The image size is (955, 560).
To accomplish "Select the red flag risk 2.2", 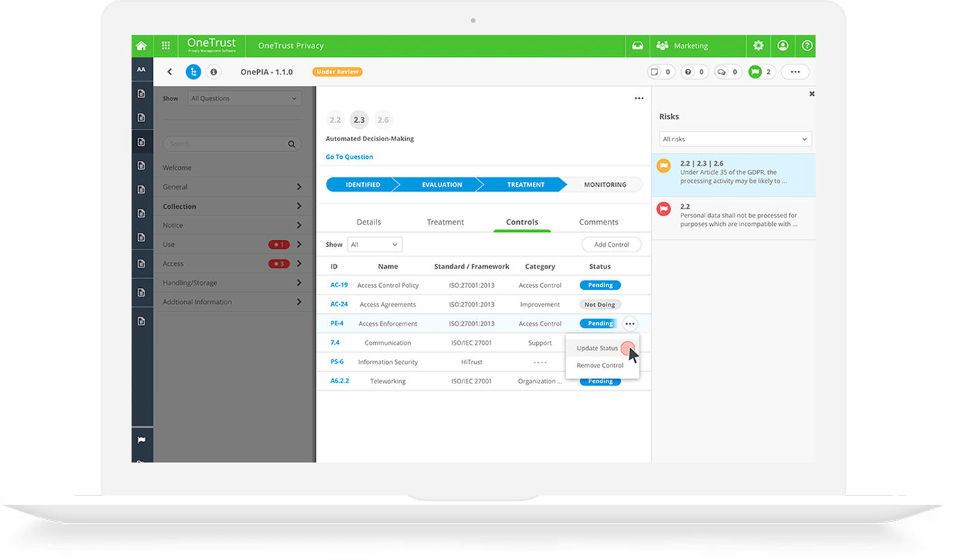I will [733, 218].
